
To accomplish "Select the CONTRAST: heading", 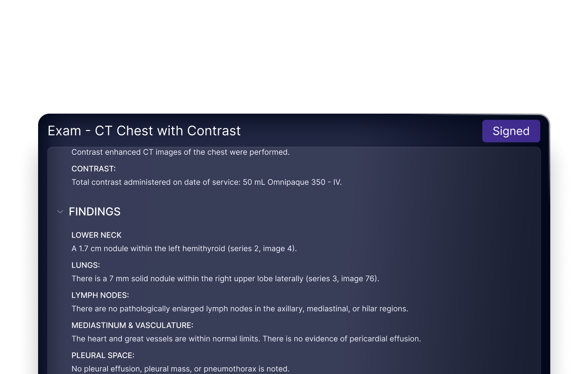I will (93, 169).
